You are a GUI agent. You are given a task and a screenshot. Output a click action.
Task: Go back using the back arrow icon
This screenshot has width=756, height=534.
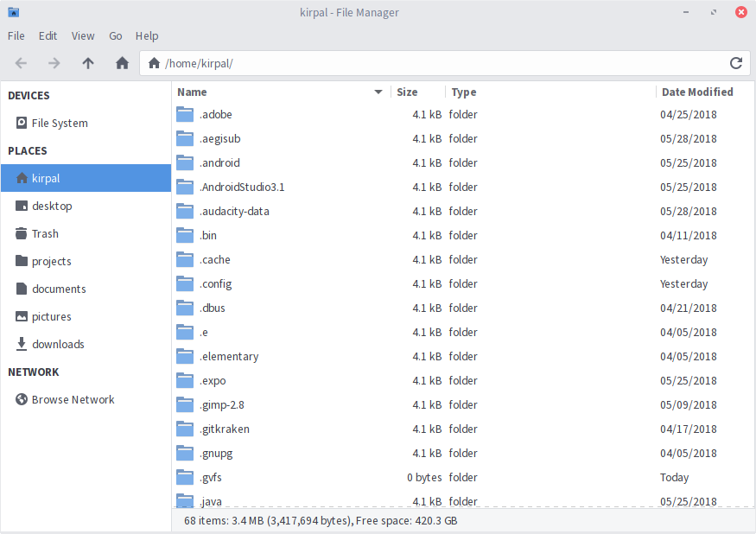(x=20, y=63)
